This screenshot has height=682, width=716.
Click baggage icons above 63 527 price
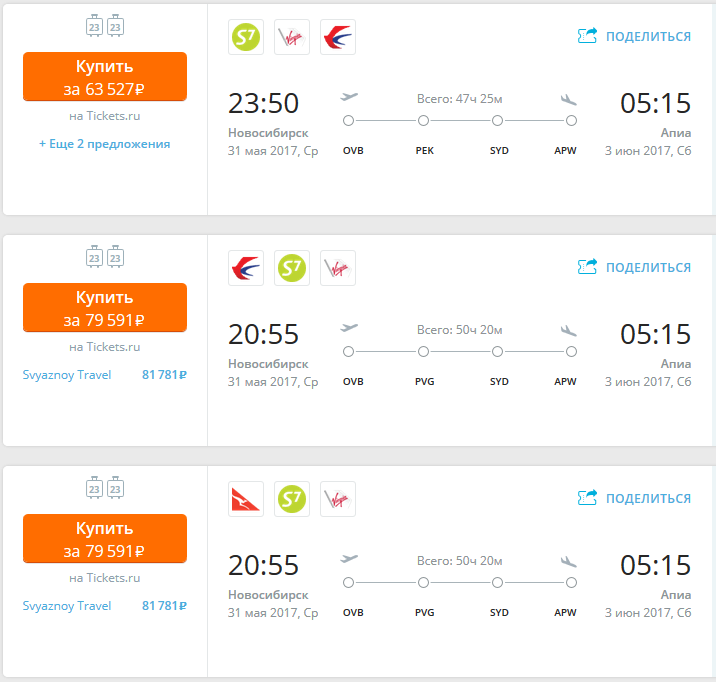tap(105, 27)
